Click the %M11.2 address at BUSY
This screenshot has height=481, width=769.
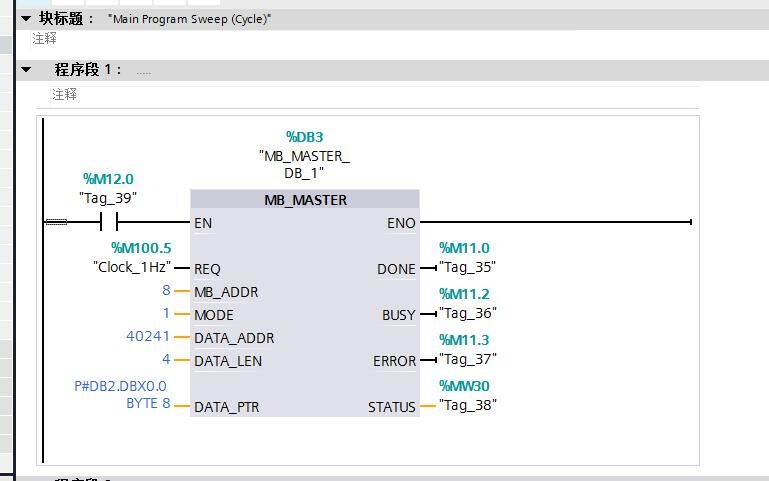point(464,294)
